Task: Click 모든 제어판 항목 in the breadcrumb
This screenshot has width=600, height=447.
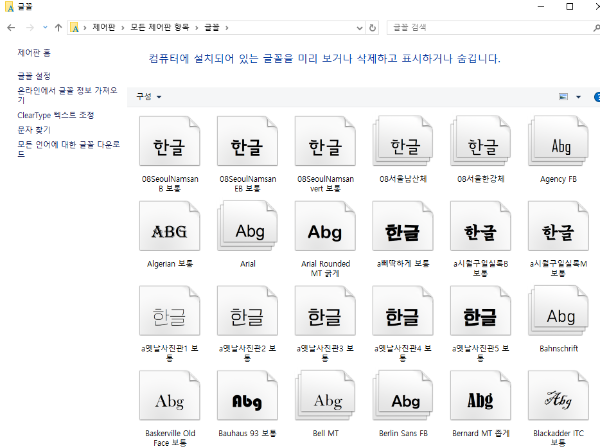Action: pyautogui.click(x=160, y=28)
